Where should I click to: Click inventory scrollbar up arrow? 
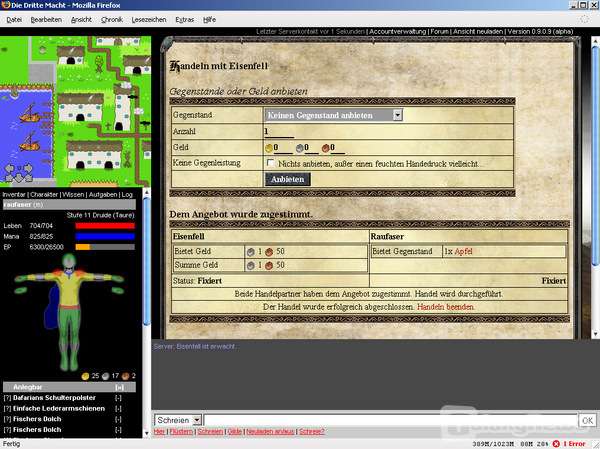tap(146, 192)
